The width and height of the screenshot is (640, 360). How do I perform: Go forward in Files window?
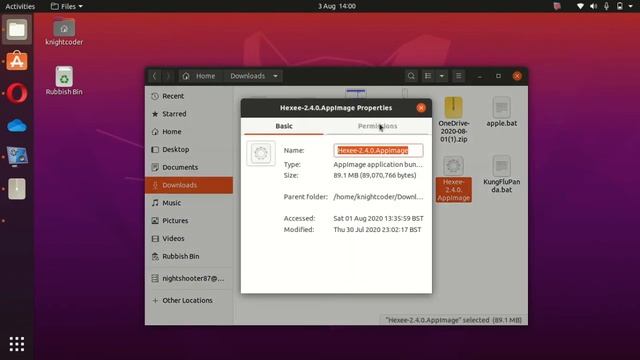pos(168,76)
